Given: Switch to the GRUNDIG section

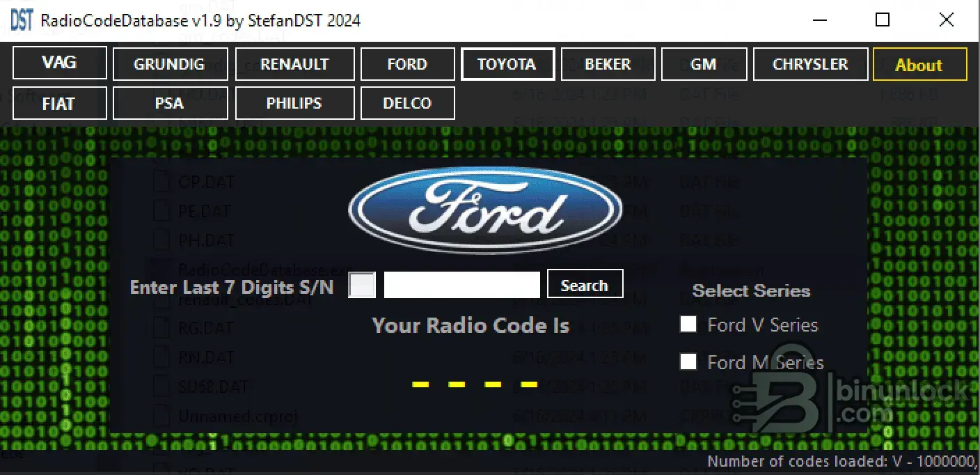Looking at the screenshot, I should click(170, 64).
